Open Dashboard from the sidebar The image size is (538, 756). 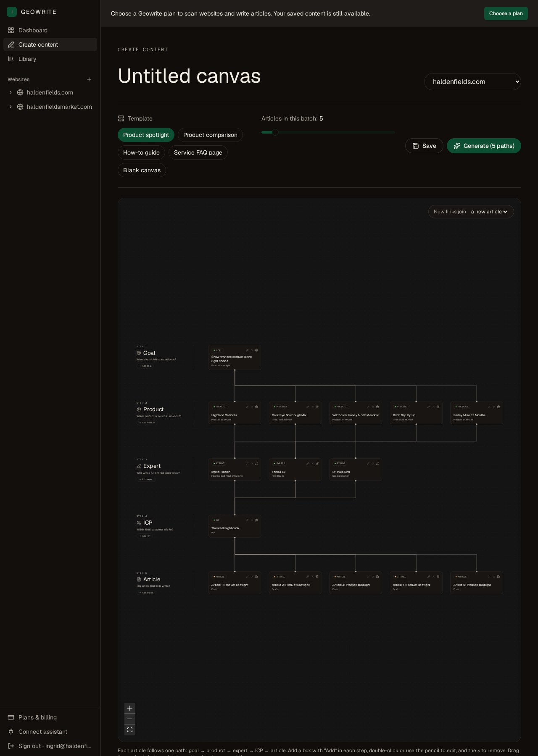(50, 30)
